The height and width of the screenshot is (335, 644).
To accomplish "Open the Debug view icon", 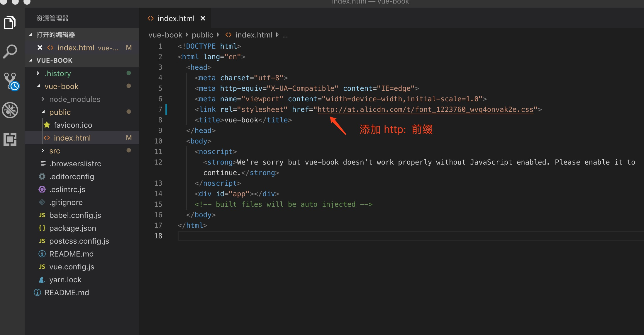I will (10, 110).
